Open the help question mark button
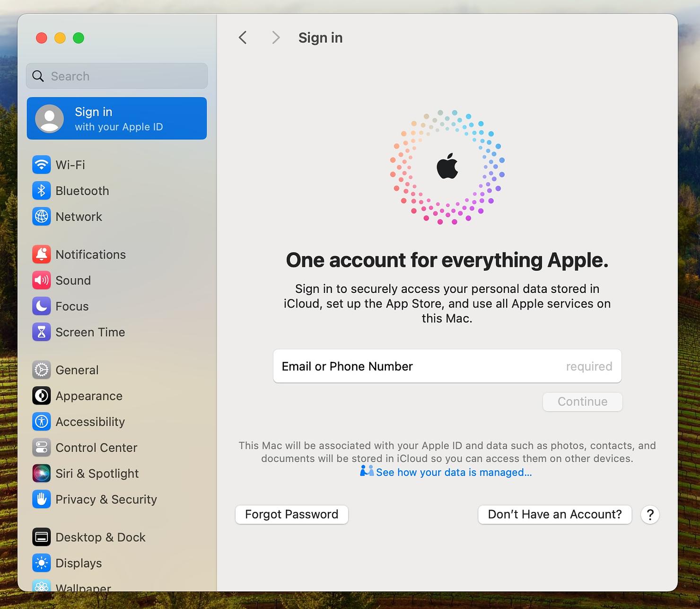The width and height of the screenshot is (700, 609). pyautogui.click(x=650, y=515)
